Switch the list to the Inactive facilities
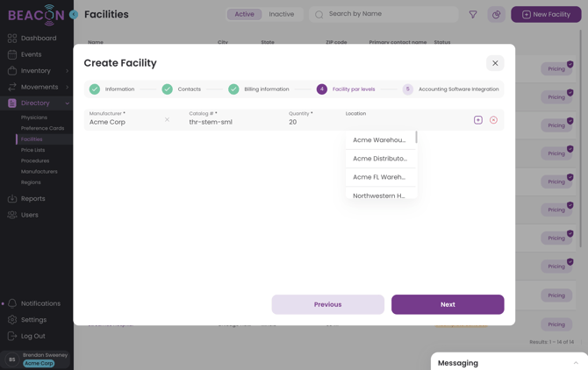This screenshot has width=588, height=370. [281, 14]
